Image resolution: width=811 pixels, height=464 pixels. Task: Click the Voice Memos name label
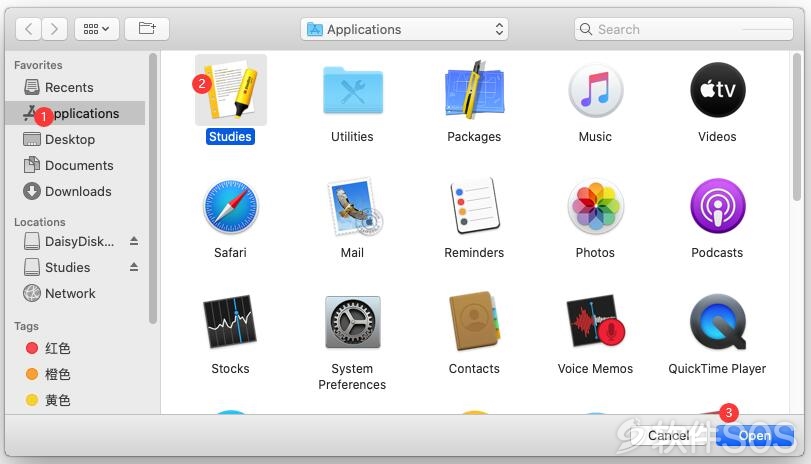point(595,369)
